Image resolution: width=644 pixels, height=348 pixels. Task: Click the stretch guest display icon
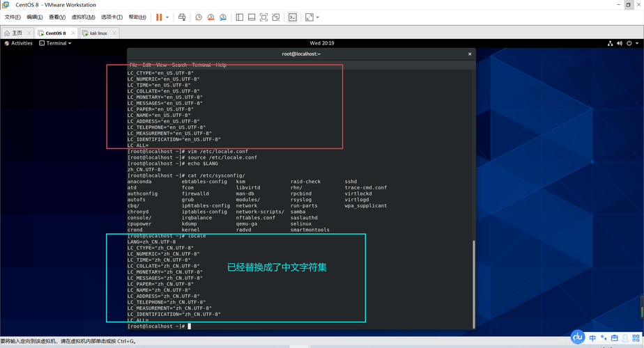point(309,17)
